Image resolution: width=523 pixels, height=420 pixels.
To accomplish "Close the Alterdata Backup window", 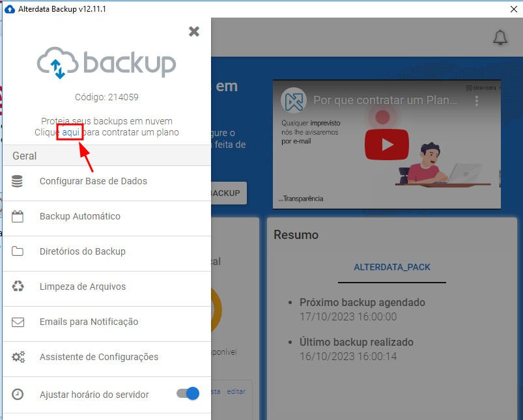I will point(514,9).
